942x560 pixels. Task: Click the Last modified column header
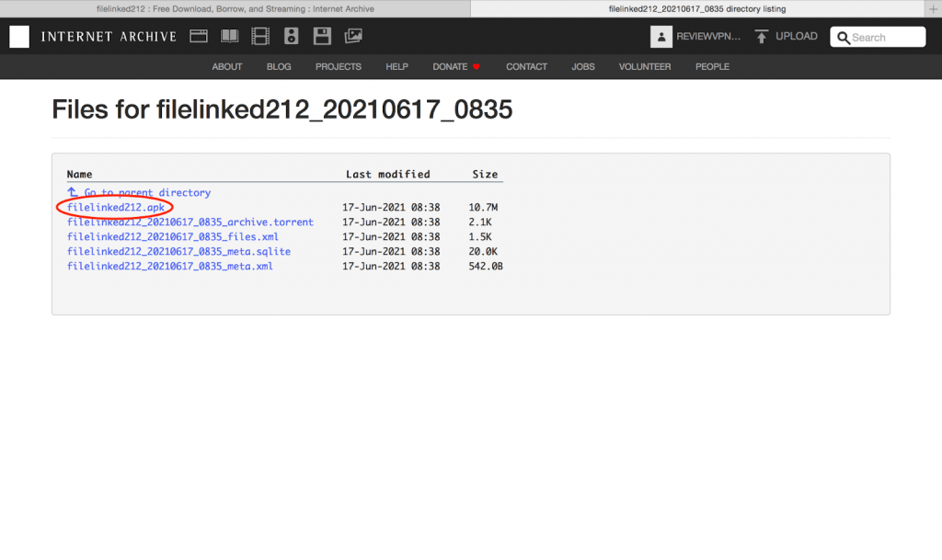click(388, 174)
